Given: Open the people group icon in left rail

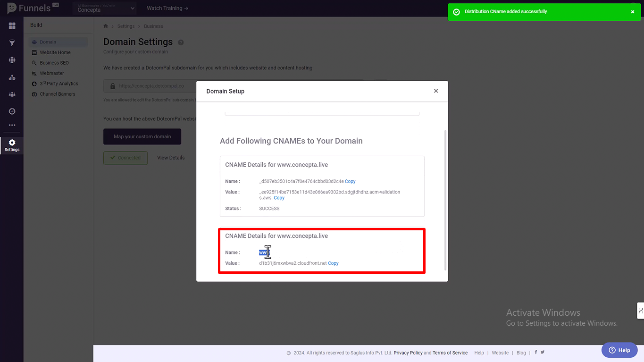Looking at the screenshot, I should (12, 94).
